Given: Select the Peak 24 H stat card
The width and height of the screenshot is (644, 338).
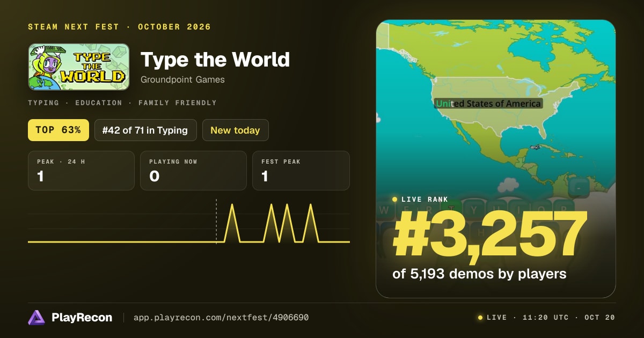Looking at the screenshot, I should click(x=81, y=171).
